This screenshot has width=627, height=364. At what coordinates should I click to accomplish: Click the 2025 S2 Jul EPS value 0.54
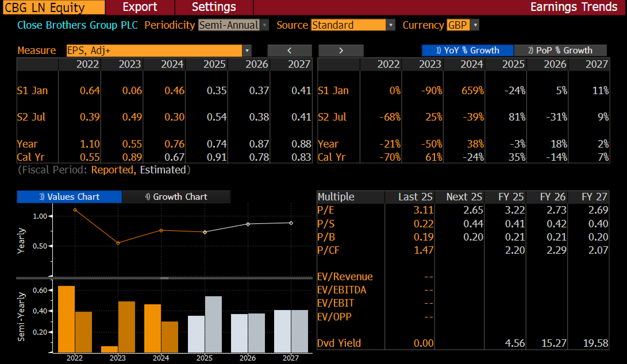tap(217, 117)
